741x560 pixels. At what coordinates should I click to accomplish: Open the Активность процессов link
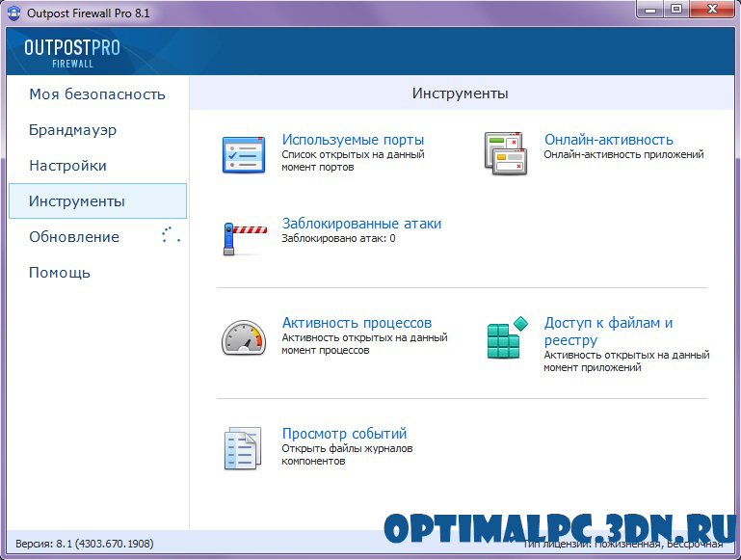pos(357,323)
